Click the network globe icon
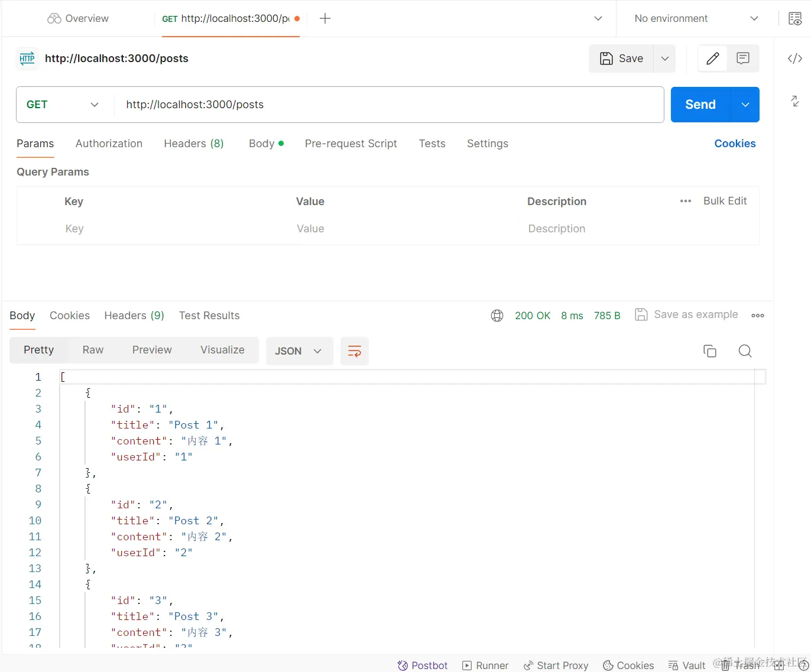Image resolution: width=811 pixels, height=672 pixels. [497, 316]
